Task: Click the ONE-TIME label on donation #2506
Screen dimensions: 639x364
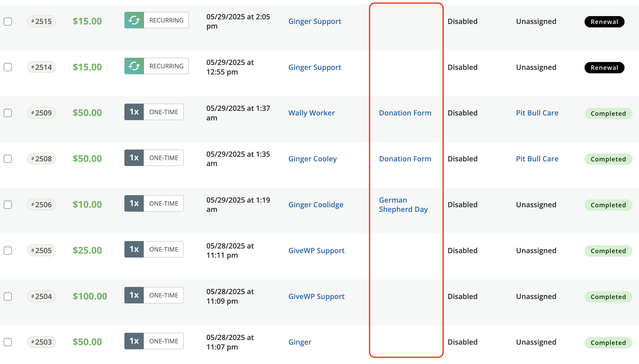Action: click(x=164, y=203)
